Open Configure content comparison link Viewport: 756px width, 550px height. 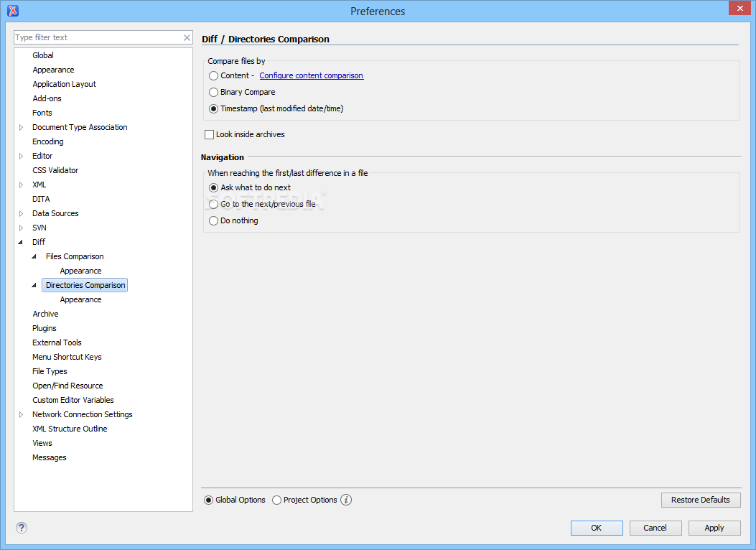312,75
